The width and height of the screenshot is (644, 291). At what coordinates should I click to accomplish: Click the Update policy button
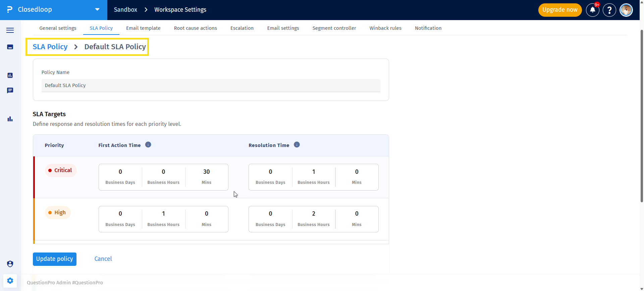[55, 259]
